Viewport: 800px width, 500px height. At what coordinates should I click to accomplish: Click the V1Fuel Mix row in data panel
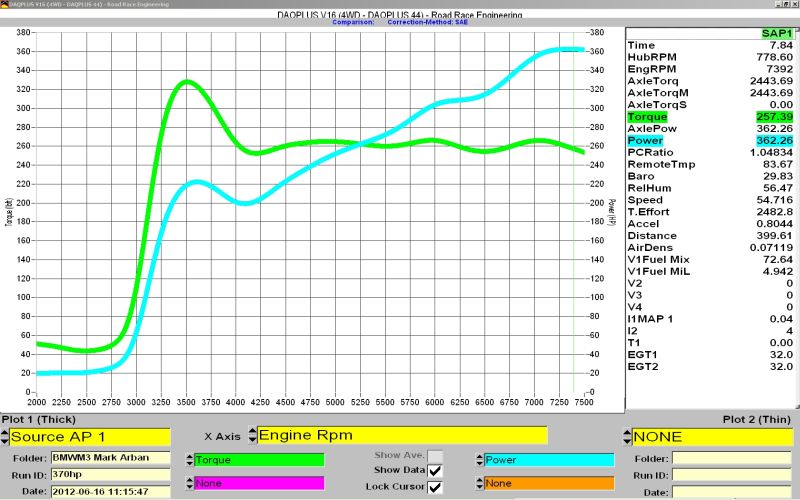tap(712, 259)
